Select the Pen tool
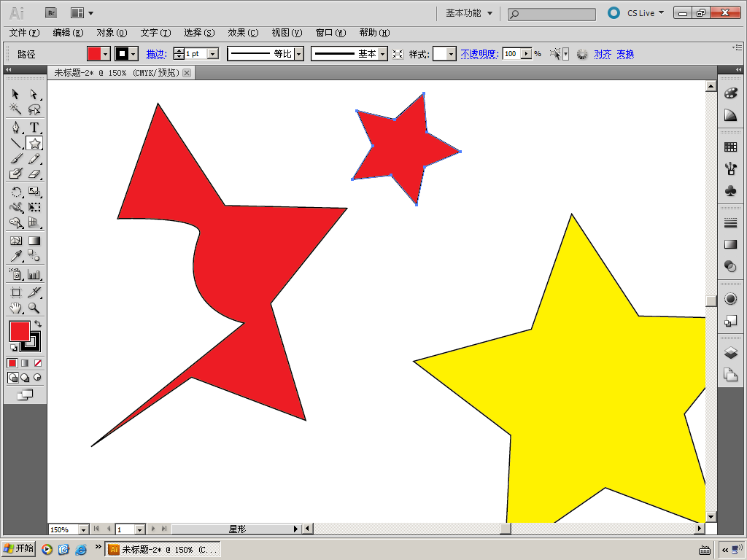The image size is (747, 560). [x=16, y=127]
